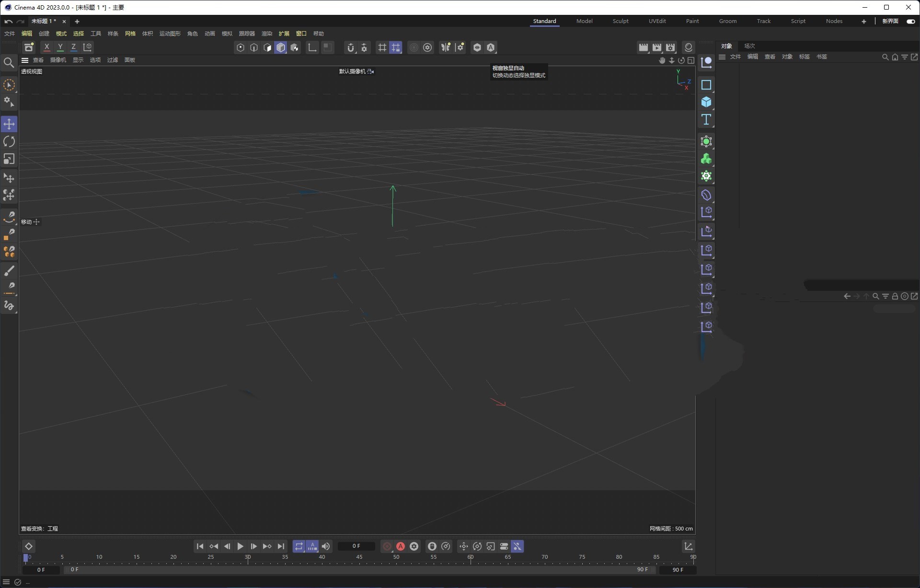Open bottom-left status hamburger menu
This screenshot has width=920, height=588.
(6, 582)
